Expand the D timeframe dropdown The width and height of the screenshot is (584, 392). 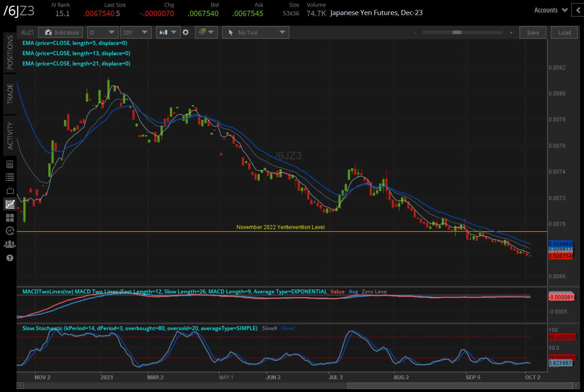coord(102,33)
